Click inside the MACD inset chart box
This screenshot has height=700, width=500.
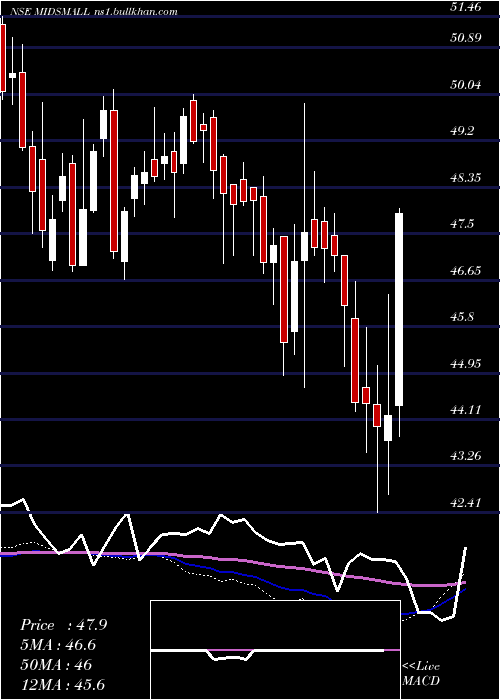tap(275, 650)
